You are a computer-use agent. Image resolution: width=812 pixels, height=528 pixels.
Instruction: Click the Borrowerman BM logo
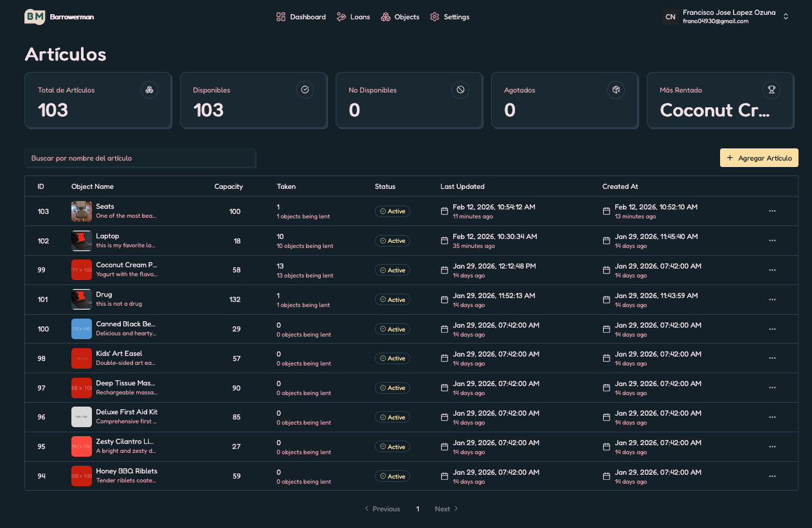33,17
